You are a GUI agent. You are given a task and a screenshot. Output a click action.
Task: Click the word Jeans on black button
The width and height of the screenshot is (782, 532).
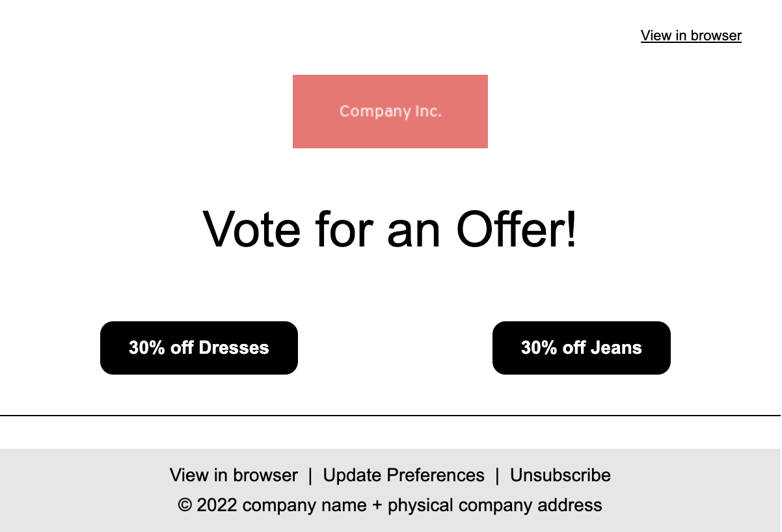[616, 348]
